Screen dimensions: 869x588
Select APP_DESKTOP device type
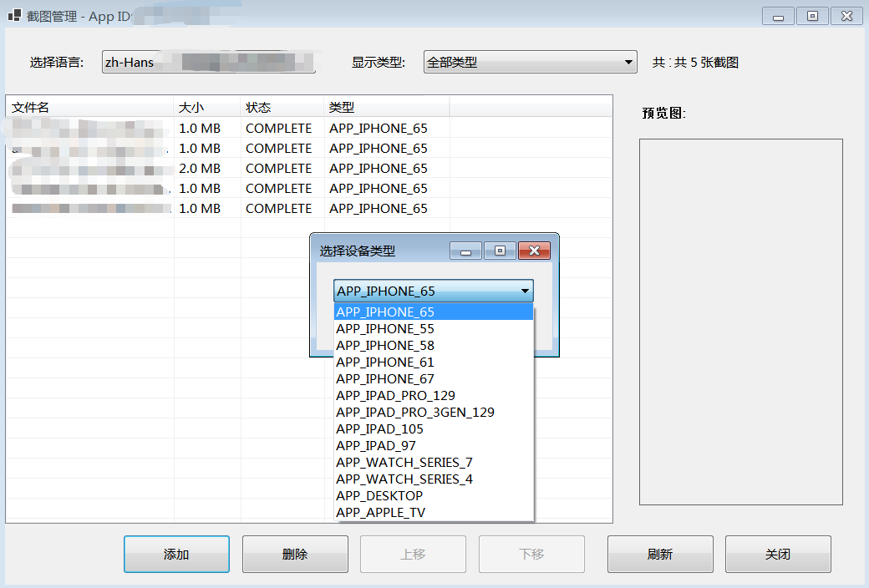click(379, 496)
